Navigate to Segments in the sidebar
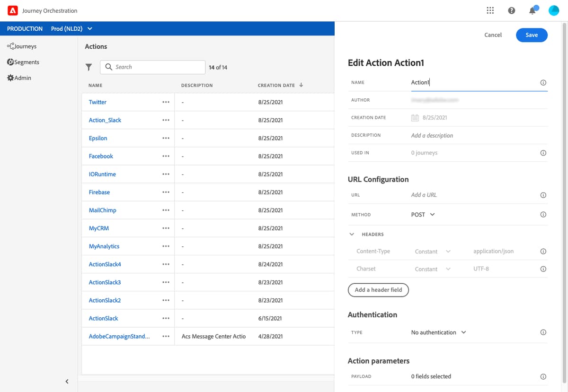Screen dimensions: 568x392 click(23, 62)
